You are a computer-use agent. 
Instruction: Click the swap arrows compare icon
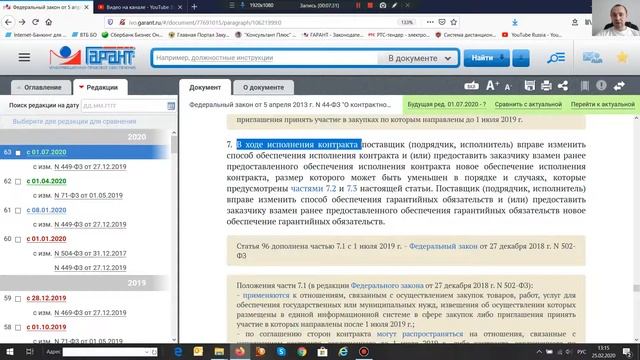pyautogui.click(x=619, y=86)
